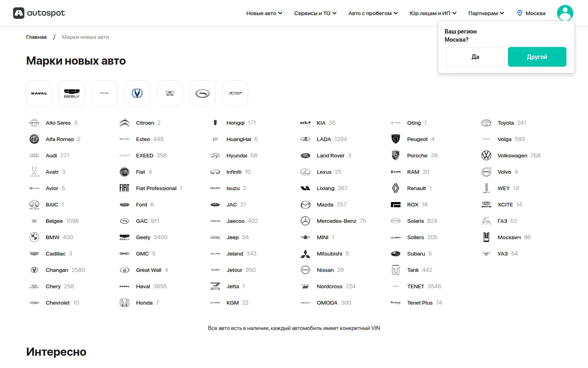Expand the Юр.лицам и ИП dropdown
Image resolution: width=588 pixels, height=368 pixels.
click(x=433, y=13)
